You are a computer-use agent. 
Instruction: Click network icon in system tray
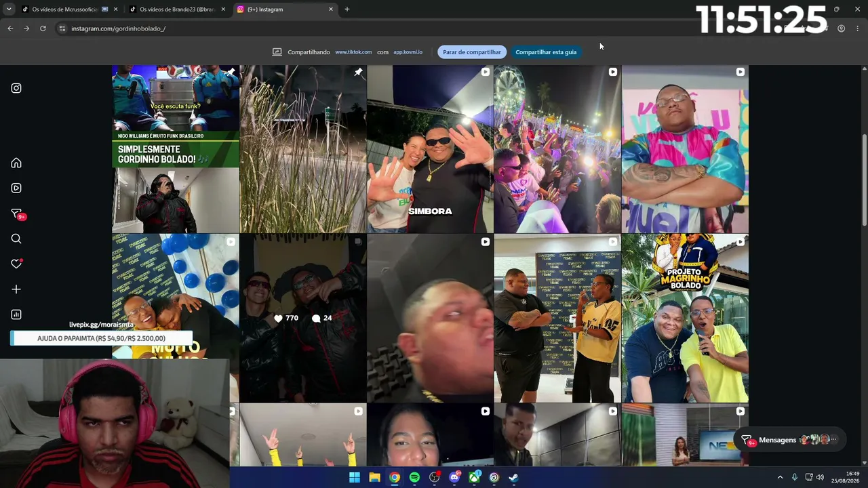point(808,477)
